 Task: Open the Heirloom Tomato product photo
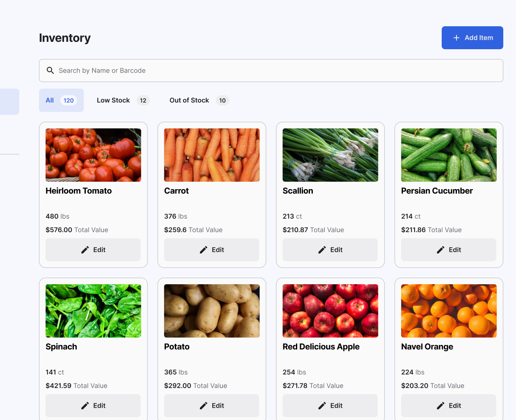pyautogui.click(x=93, y=155)
